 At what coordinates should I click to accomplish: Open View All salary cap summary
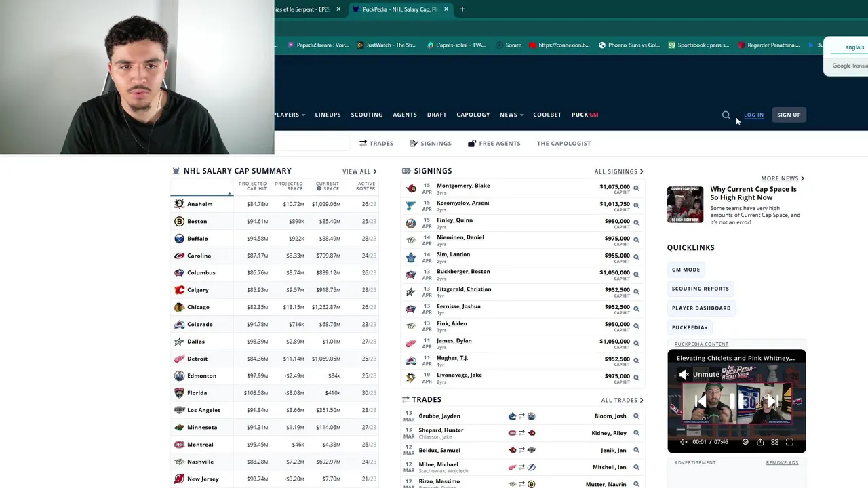point(359,171)
